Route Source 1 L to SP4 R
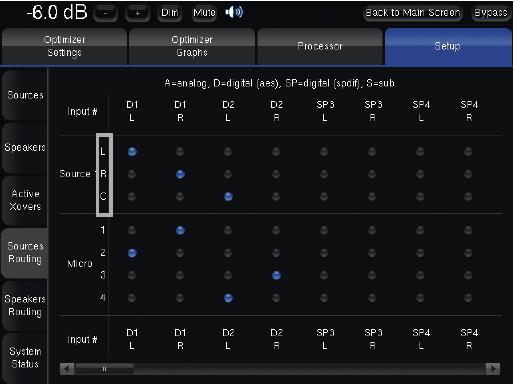Screen dimensions: 514x384 (x=468, y=152)
